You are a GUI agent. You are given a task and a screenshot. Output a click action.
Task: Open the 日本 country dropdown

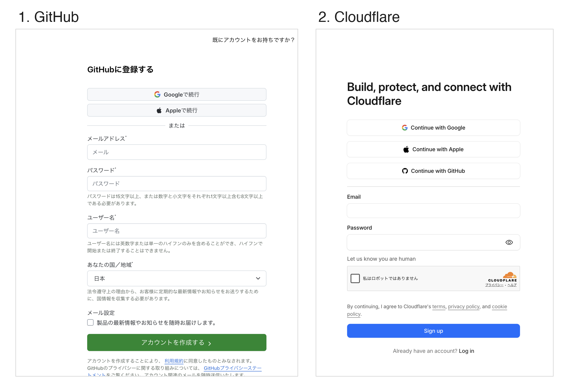tap(177, 278)
